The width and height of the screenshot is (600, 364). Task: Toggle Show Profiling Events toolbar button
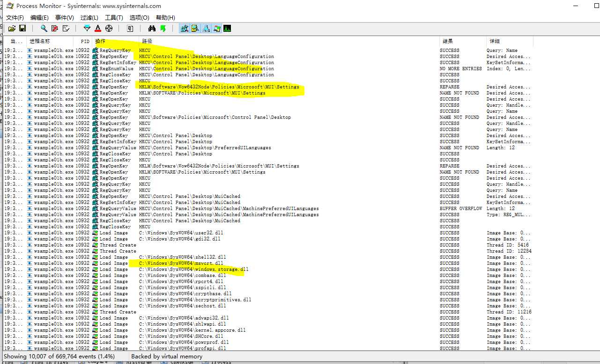[x=227, y=29]
